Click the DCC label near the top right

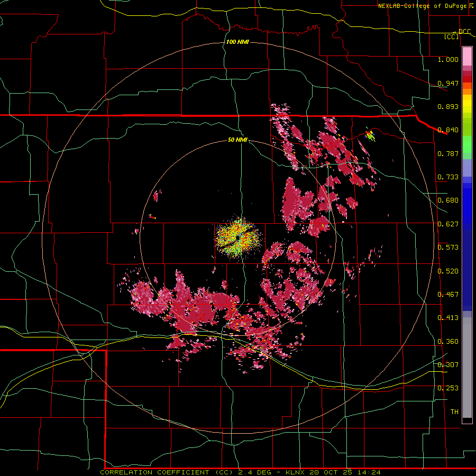tap(464, 31)
